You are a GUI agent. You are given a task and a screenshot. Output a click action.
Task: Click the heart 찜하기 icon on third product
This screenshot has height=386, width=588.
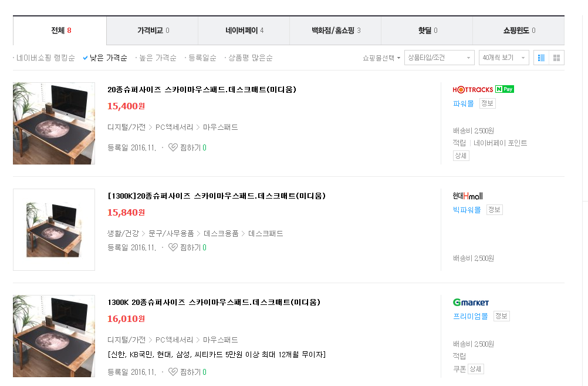[173, 372]
